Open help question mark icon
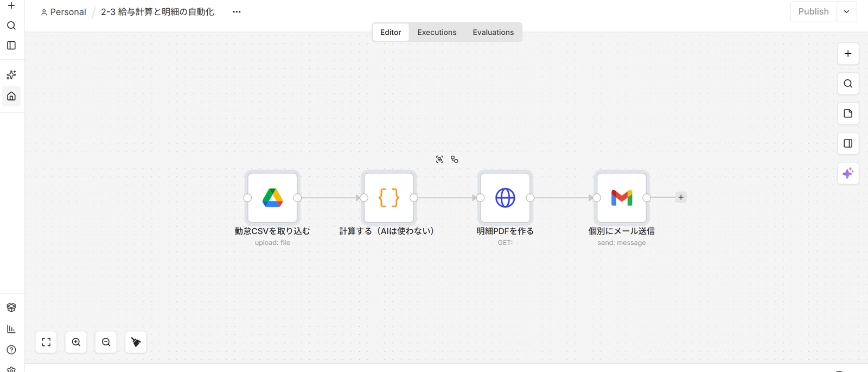868x372 pixels. [11, 350]
